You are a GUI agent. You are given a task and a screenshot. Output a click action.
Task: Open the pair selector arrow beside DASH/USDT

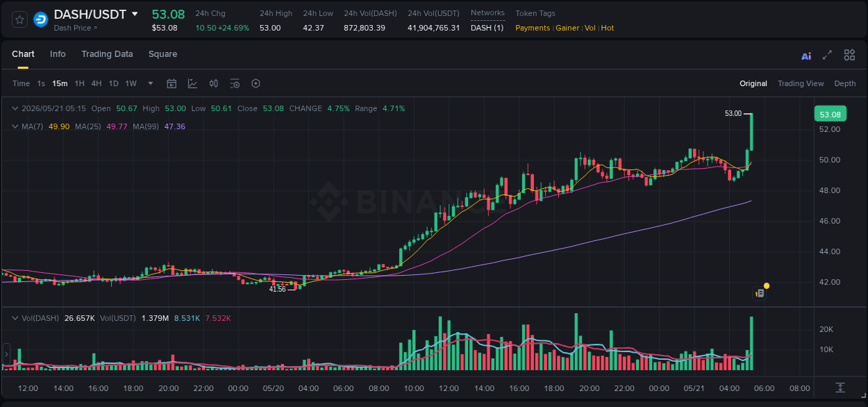click(x=135, y=14)
